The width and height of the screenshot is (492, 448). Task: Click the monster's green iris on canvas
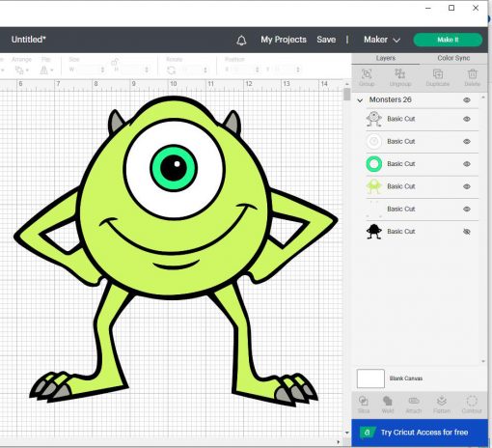click(x=174, y=168)
